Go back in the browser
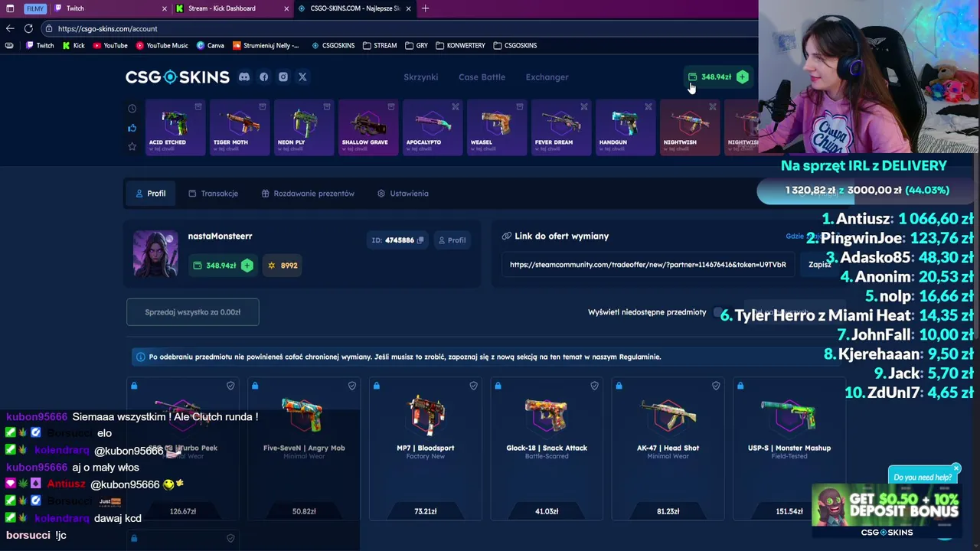Viewport: 980px width, 551px height. click(x=10, y=28)
